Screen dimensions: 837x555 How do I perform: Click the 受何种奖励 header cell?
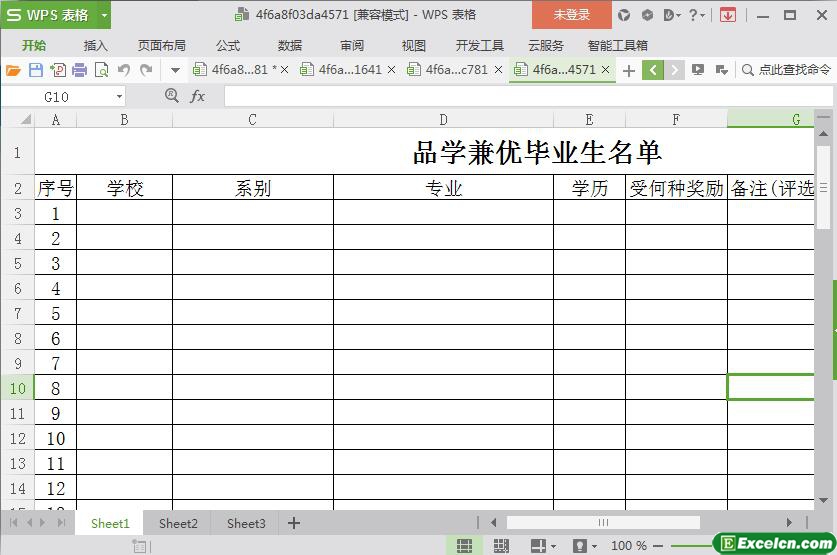click(676, 188)
